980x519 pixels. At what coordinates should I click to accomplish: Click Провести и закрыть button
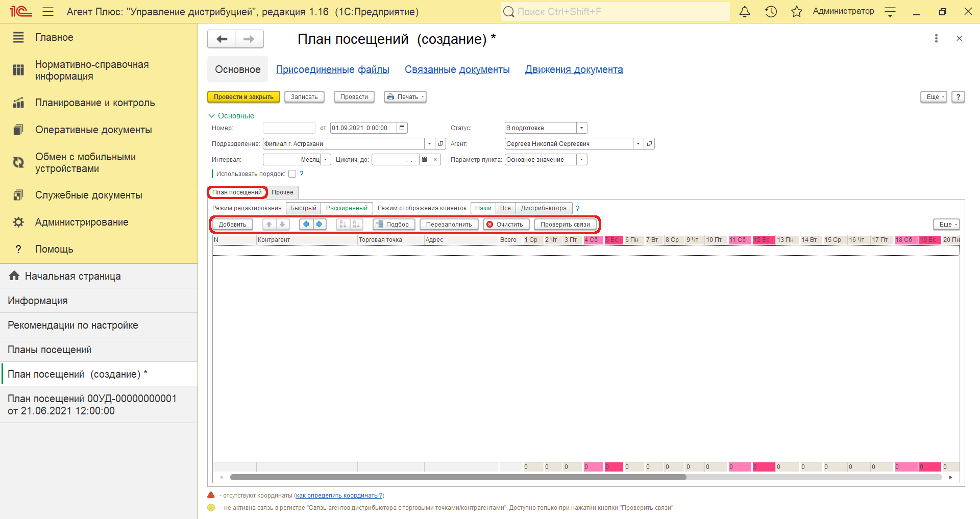[x=243, y=97]
